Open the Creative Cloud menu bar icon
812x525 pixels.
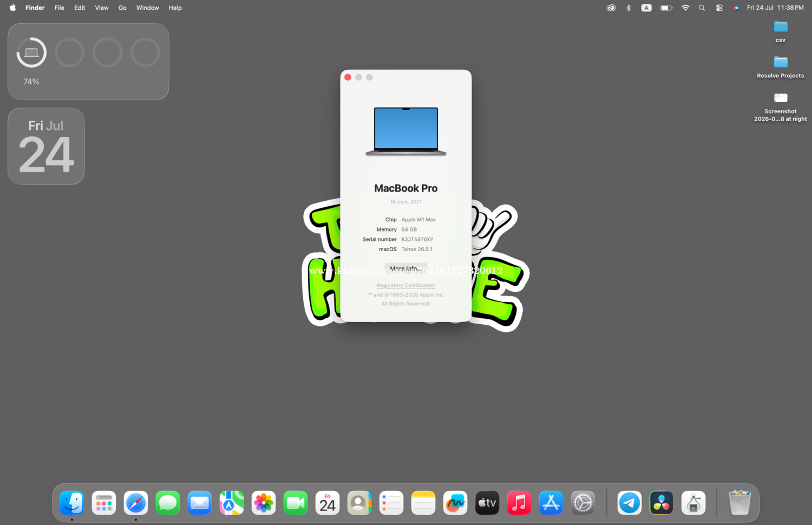coord(611,8)
